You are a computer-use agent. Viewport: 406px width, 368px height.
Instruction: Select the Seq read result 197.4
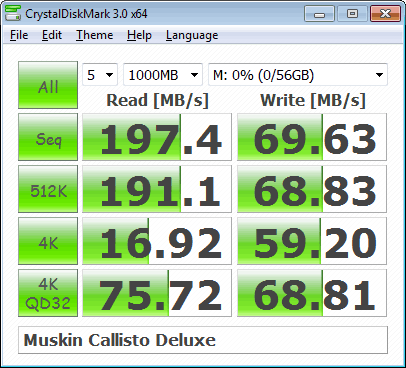tap(157, 137)
